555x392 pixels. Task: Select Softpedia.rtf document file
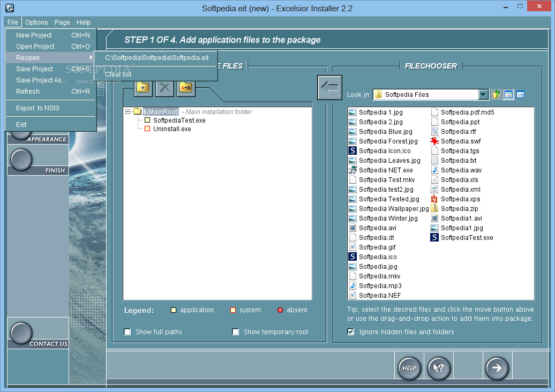(453, 132)
